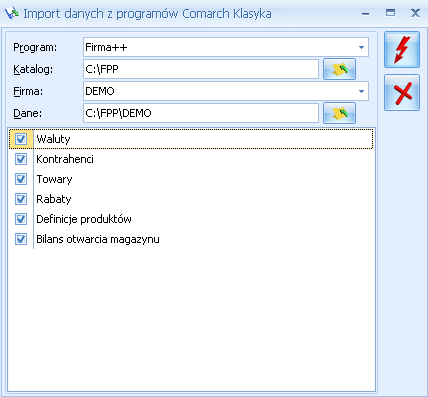This screenshot has height=397, width=428.
Task: Select the Bilans otwarcia magazynu row text
Action: pyautogui.click(x=98, y=239)
